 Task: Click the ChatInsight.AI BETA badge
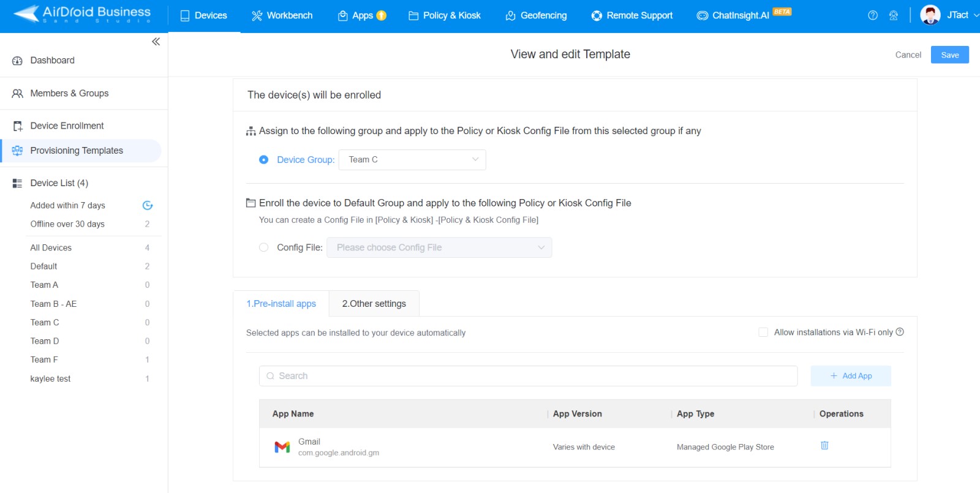[782, 12]
